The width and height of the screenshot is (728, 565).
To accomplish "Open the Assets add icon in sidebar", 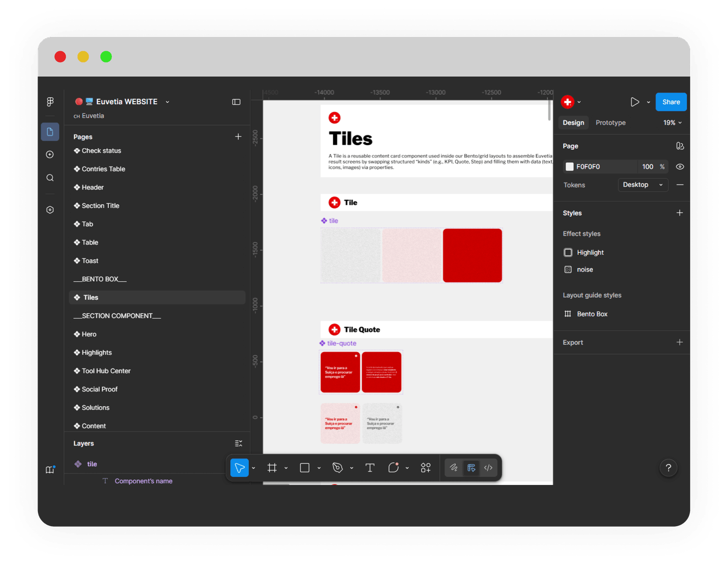I will [x=50, y=155].
